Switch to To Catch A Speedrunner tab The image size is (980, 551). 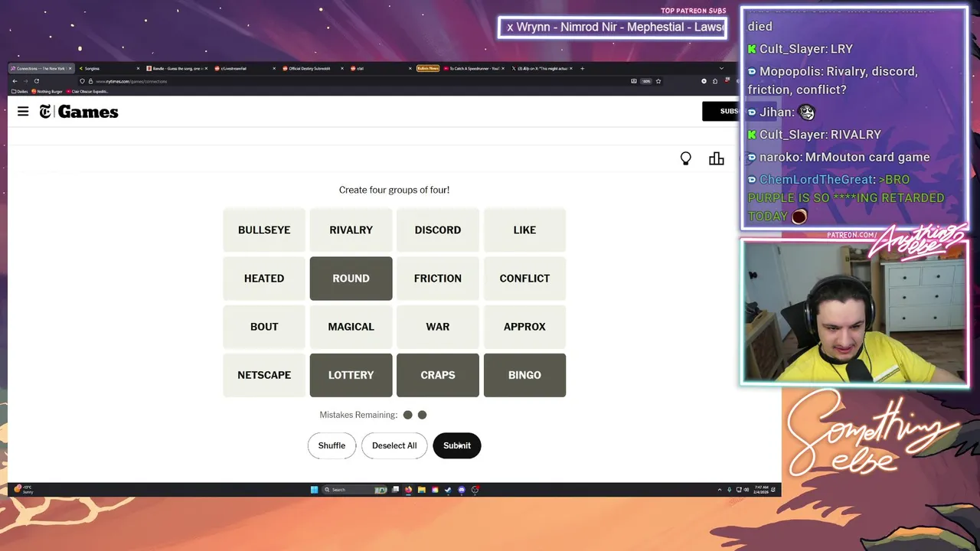pyautogui.click(x=472, y=68)
